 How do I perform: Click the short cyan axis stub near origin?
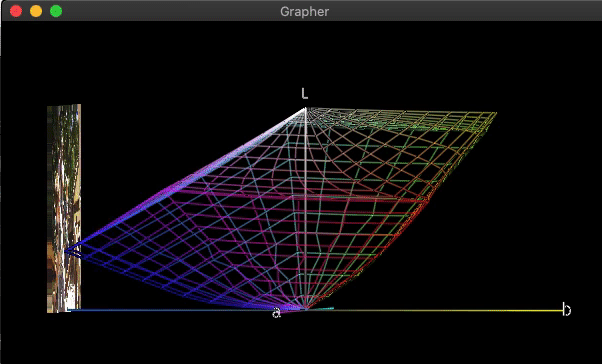click(x=321, y=308)
